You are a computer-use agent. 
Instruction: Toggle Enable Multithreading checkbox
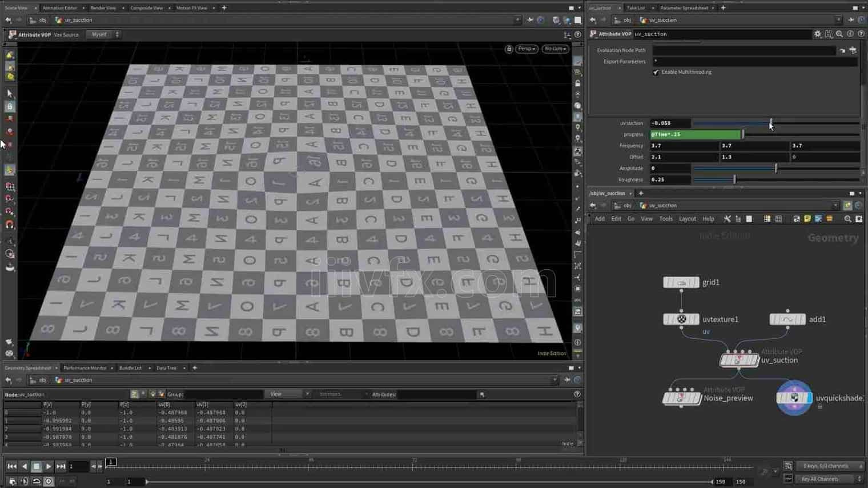point(656,73)
